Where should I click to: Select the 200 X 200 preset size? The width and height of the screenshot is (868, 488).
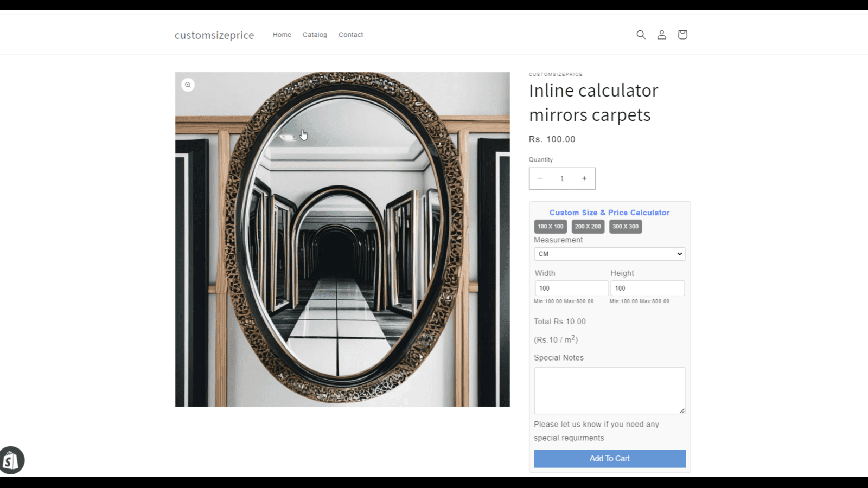coord(588,227)
